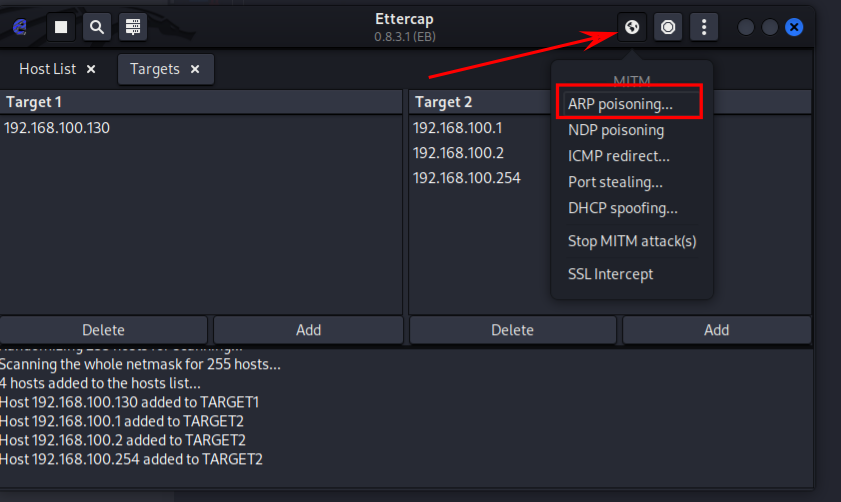Open hosts list via the list icon
The image size is (841, 502).
tap(133, 27)
